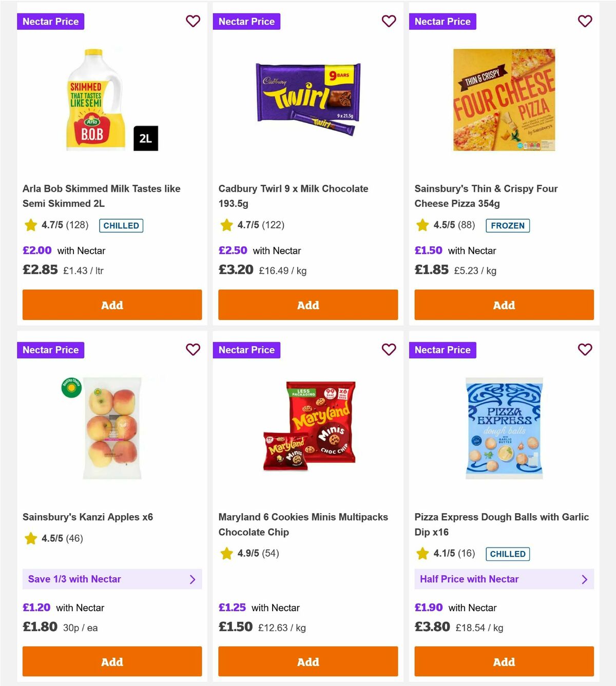616x686 pixels.
Task: Add the Cadbury Twirl multipack to basket
Action: 307,305
